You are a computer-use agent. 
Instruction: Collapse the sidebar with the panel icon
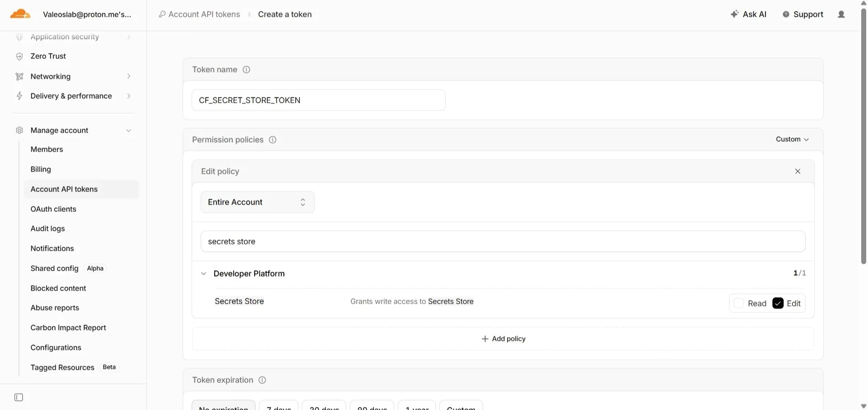pos(19,397)
